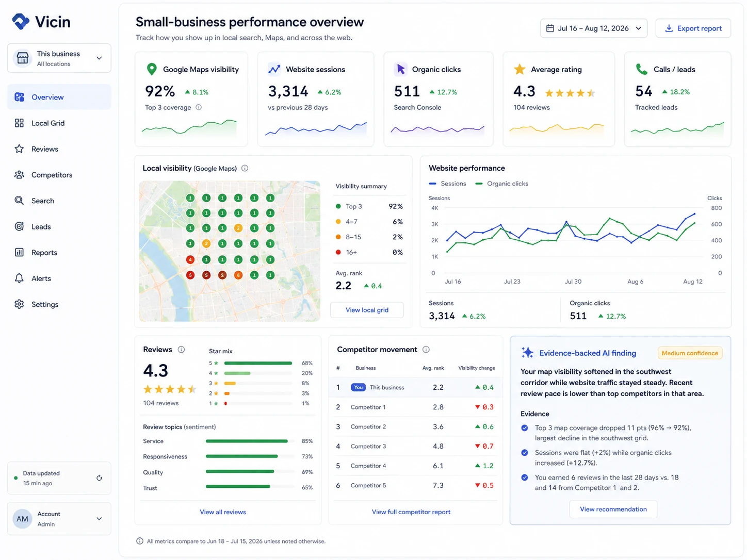The height and width of the screenshot is (560, 747).
Task: Go to Local Grid in sidebar
Action: 59,123
